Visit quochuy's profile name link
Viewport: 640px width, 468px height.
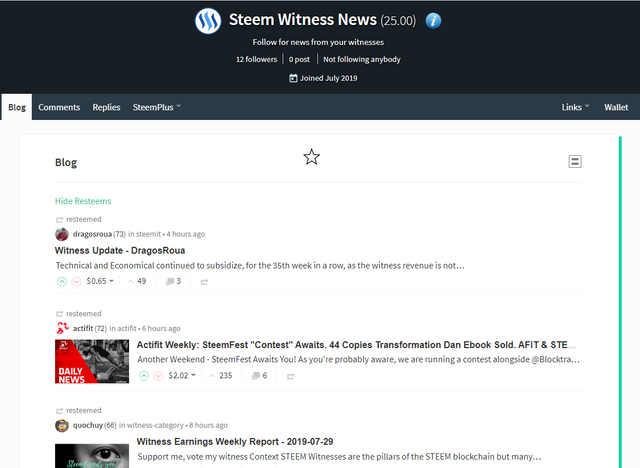click(88, 425)
